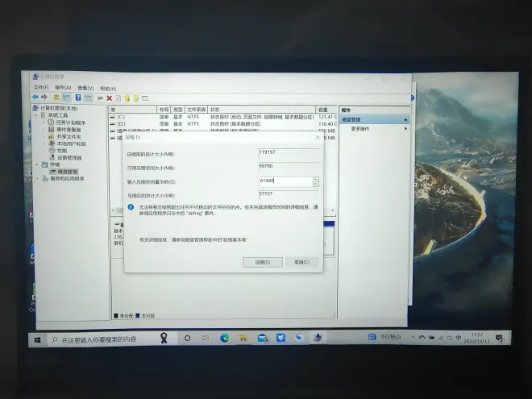Collapse the 系统工具 tree node

36,115
